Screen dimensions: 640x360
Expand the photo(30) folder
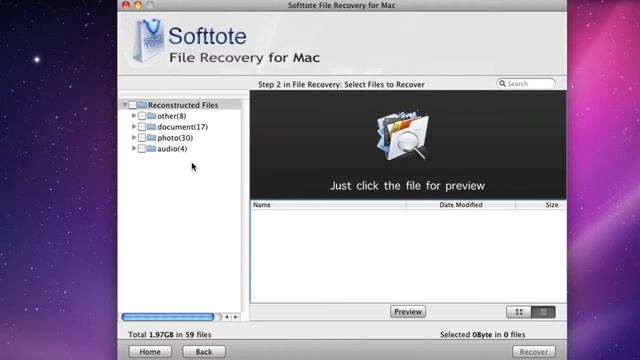133,138
